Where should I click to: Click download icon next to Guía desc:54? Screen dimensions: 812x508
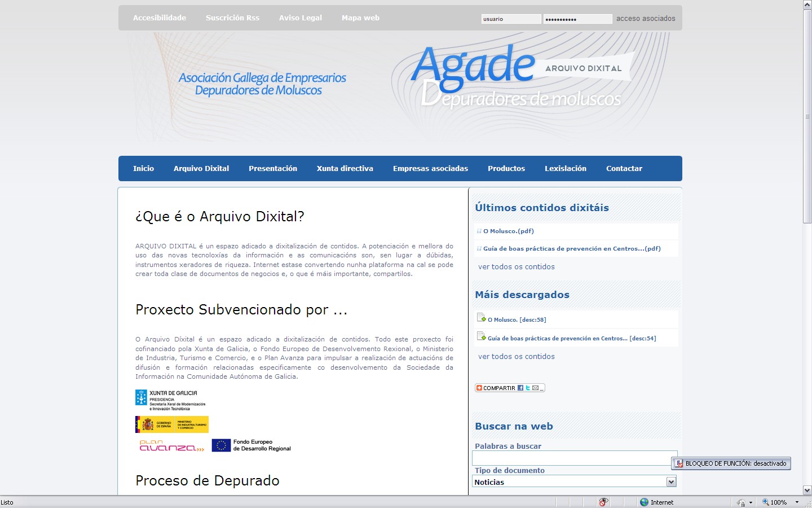[482, 336]
